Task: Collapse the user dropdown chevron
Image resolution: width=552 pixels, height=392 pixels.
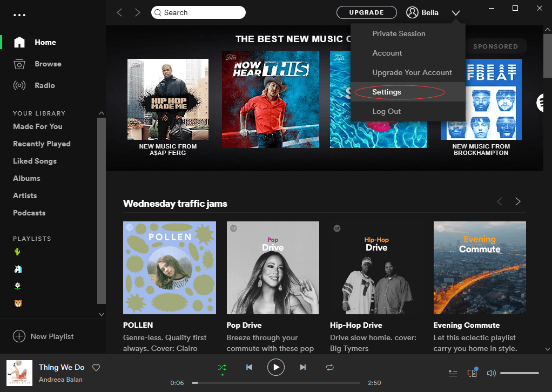Action: [x=455, y=13]
